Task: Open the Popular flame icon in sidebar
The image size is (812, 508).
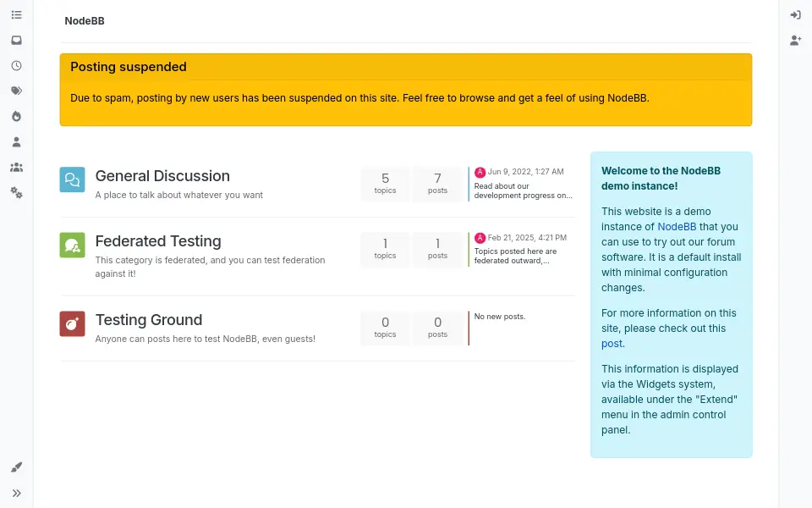Action: coord(17,116)
